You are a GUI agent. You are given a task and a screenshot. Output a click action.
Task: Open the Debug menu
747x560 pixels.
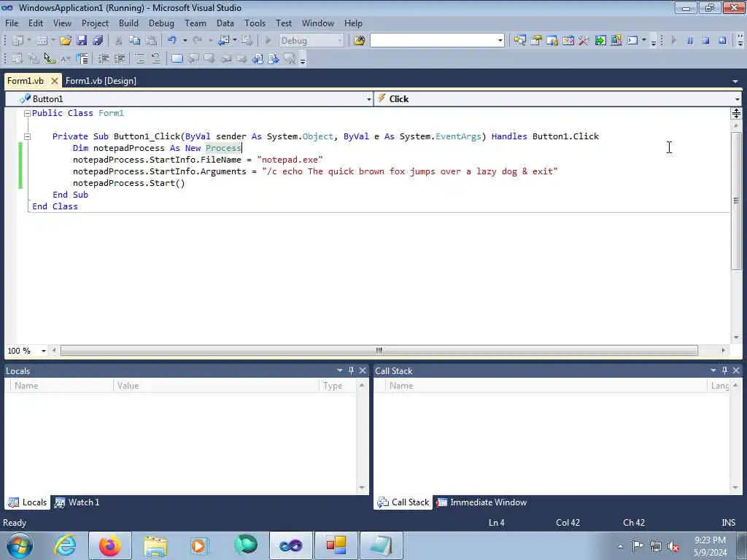coord(161,23)
